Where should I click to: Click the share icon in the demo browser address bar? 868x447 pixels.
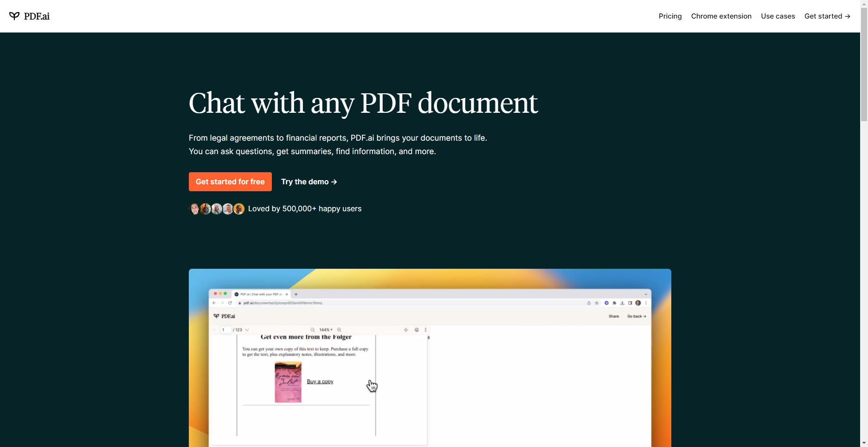tap(589, 303)
